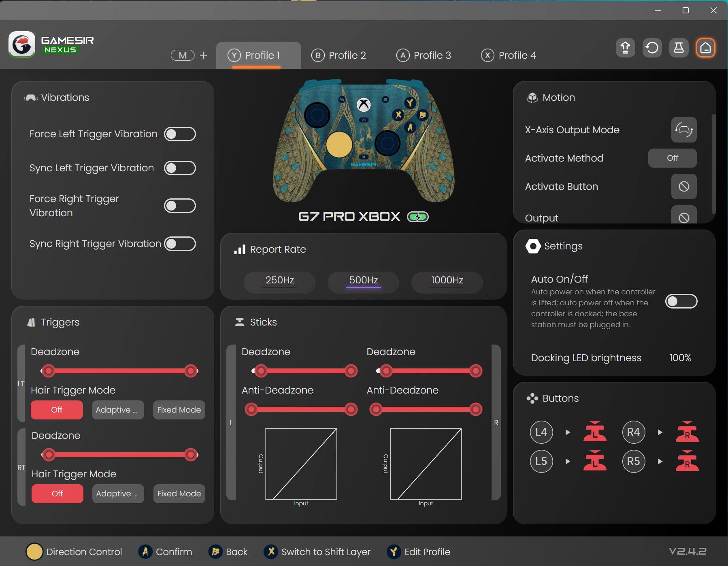Click RT Deadzone slider right handle
The width and height of the screenshot is (728, 566).
coord(190,455)
